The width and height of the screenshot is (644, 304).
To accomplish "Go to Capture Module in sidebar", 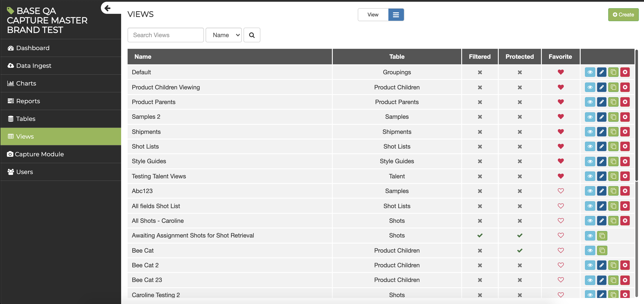I will click(x=39, y=154).
